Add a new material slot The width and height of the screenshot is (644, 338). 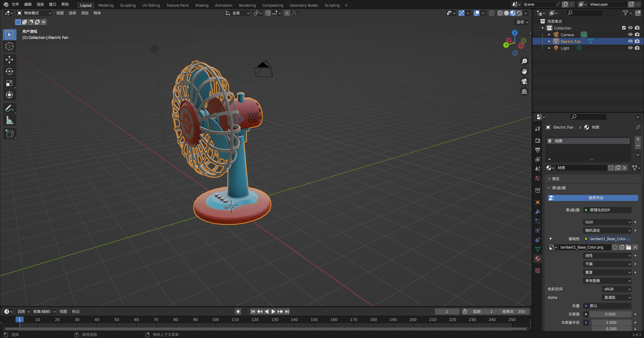click(x=638, y=139)
